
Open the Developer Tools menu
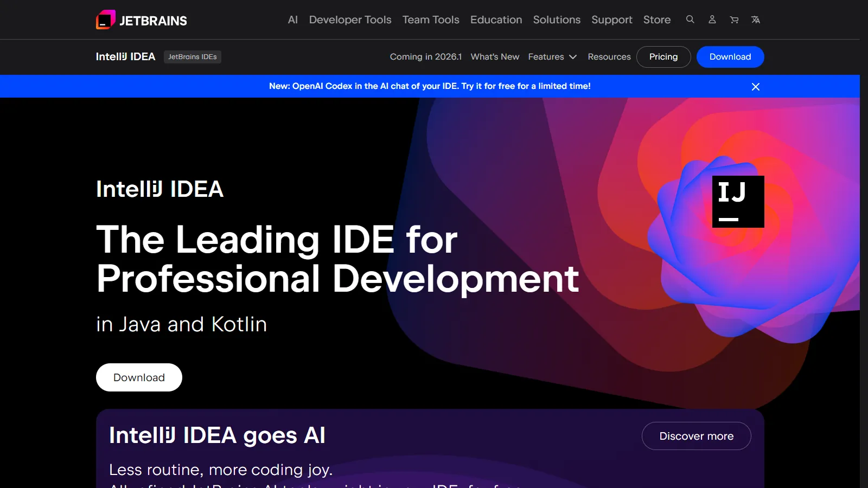(350, 20)
